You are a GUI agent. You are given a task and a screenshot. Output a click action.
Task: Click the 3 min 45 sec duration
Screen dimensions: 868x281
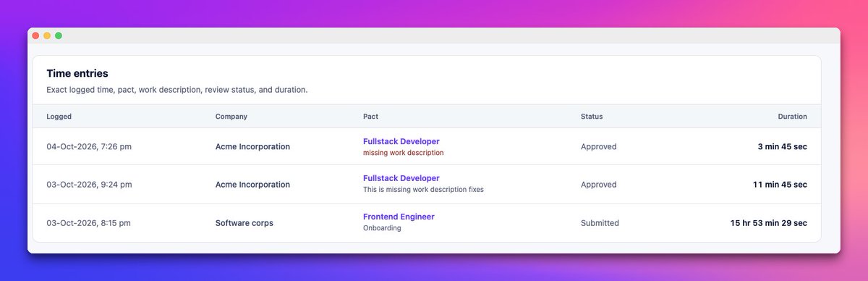pos(783,147)
